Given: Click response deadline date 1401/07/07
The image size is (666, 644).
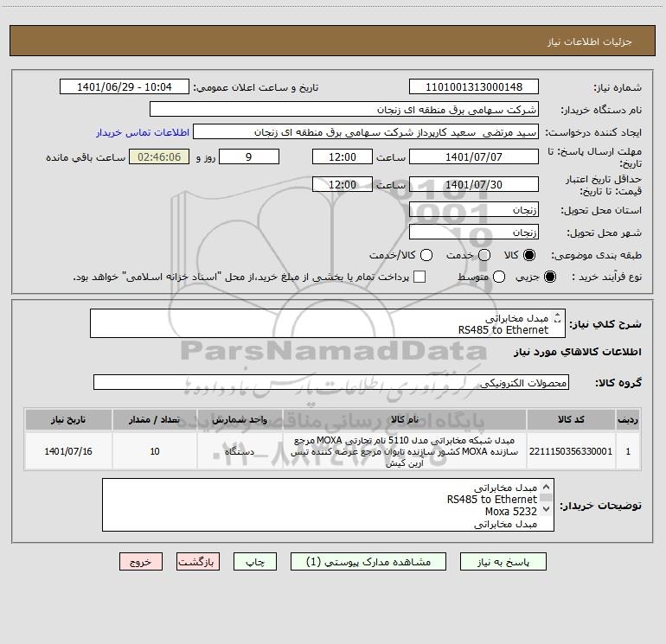Looking at the screenshot, I should point(474,156).
